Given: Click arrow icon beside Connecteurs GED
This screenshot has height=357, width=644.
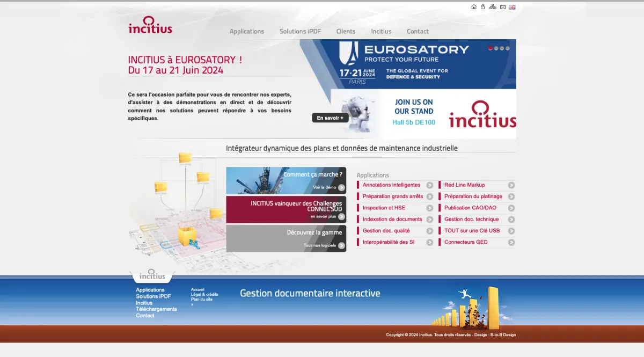Looking at the screenshot, I should pos(511,243).
